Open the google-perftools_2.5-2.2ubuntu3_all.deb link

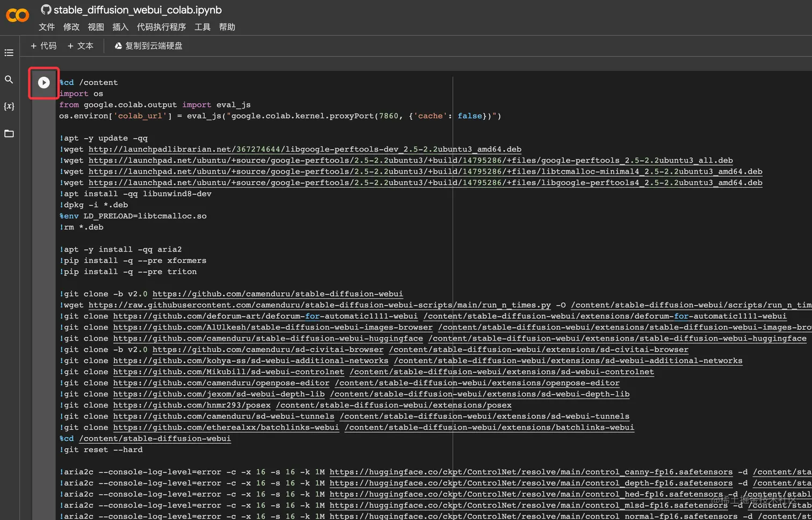point(411,161)
